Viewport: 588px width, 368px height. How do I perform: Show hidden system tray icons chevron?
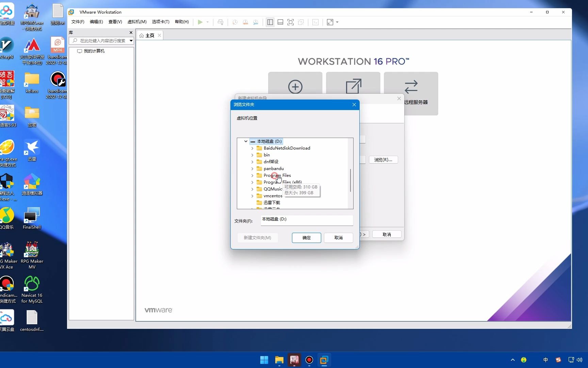pyautogui.click(x=513, y=360)
